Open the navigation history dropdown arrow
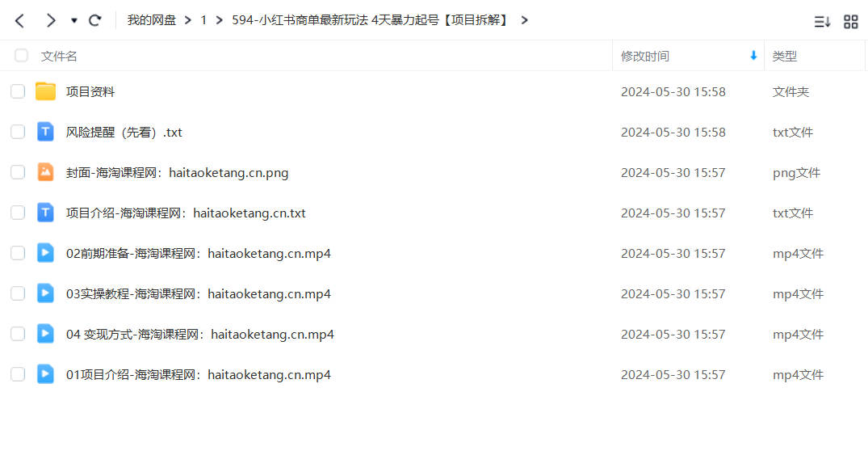Image resolution: width=868 pixels, height=468 pixels. (73, 21)
